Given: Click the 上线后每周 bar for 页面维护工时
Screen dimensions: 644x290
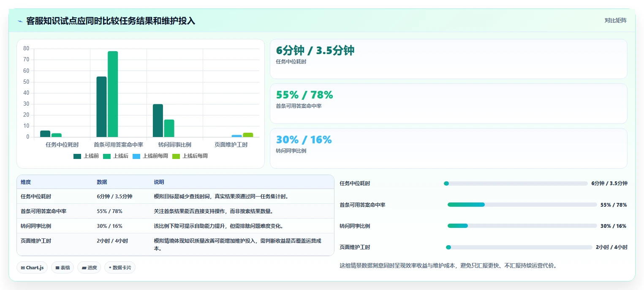Looking at the screenshot, I should tap(248, 135).
